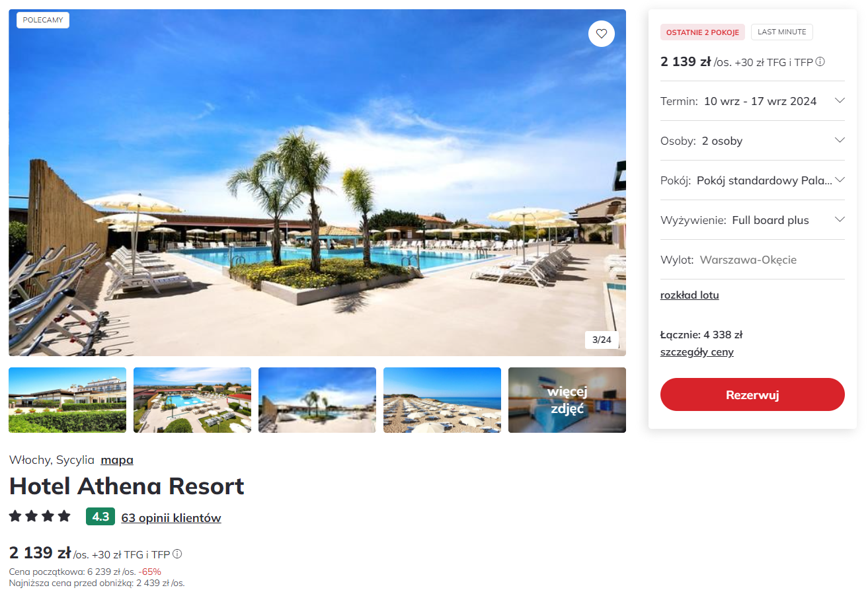Click the Last Minute tag
868x596 pixels.
pyautogui.click(x=782, y=32)
